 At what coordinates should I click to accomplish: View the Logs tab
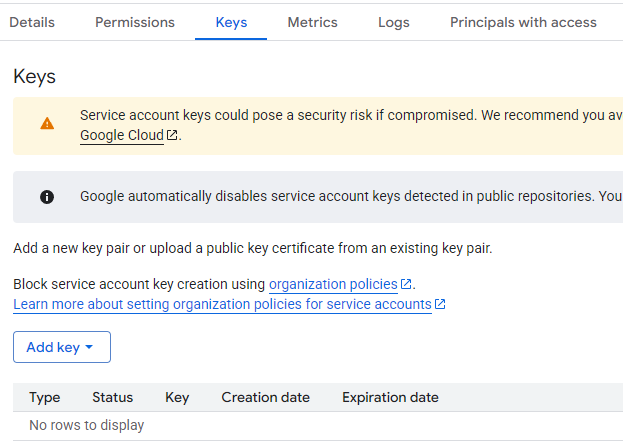coord(394,22)
